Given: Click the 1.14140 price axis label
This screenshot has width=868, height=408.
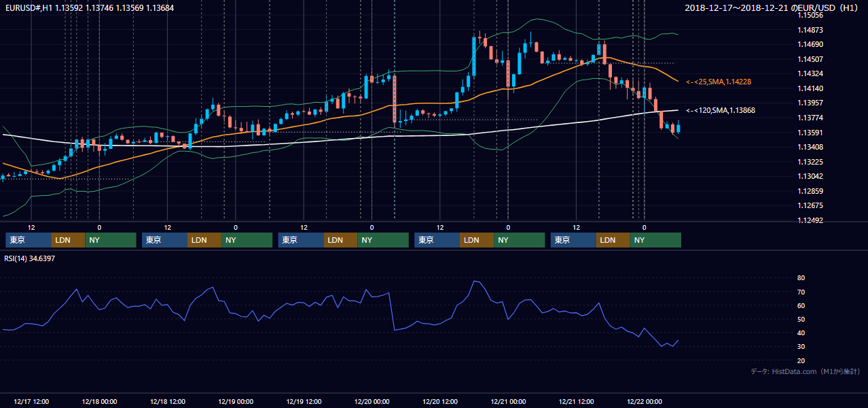Looking at the screenshot, I should click(x=810, y=88).
